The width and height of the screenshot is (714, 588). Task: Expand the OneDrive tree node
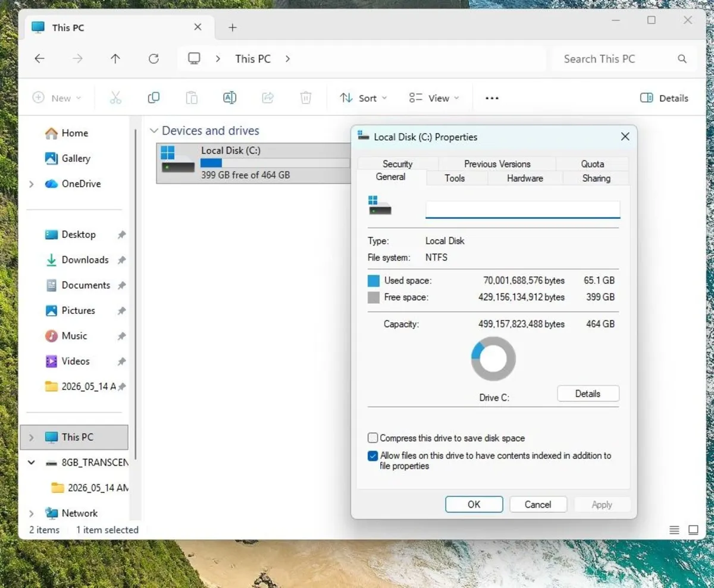point(32,184)
